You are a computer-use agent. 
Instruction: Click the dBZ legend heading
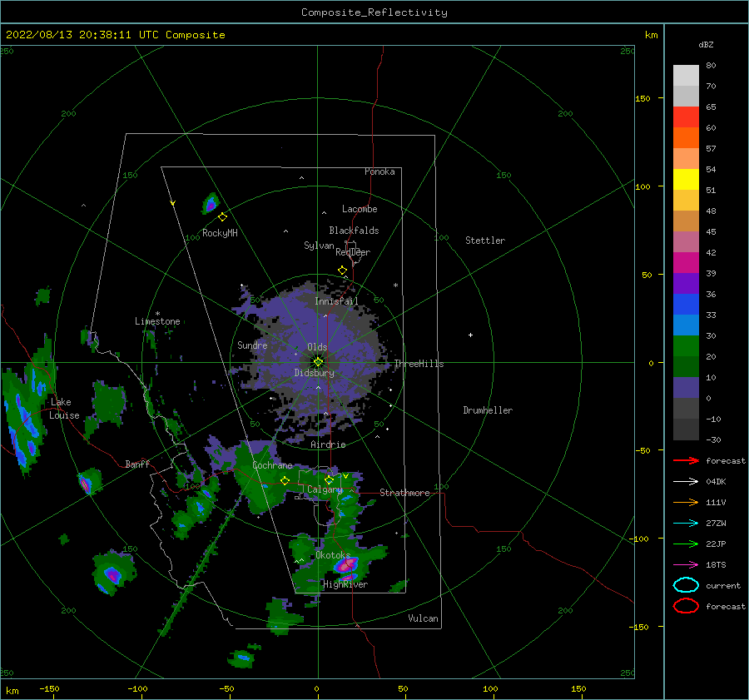[706, 44]
